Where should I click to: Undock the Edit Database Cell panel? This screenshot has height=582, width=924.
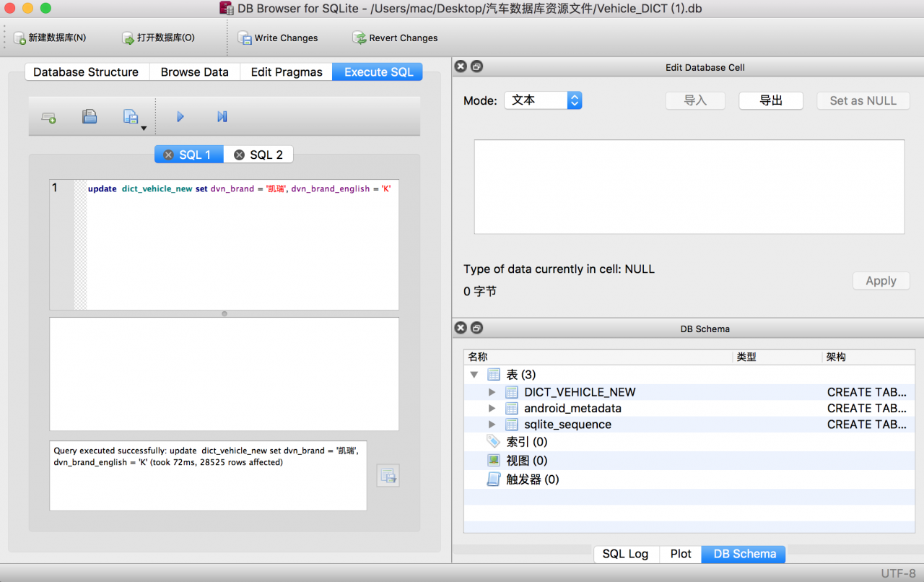(x=476, y=66)
